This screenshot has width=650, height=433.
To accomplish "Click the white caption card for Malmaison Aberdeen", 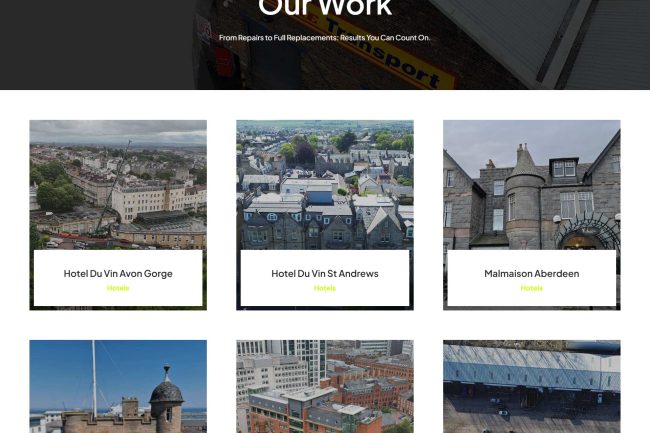I will click(x=531, y=278).
